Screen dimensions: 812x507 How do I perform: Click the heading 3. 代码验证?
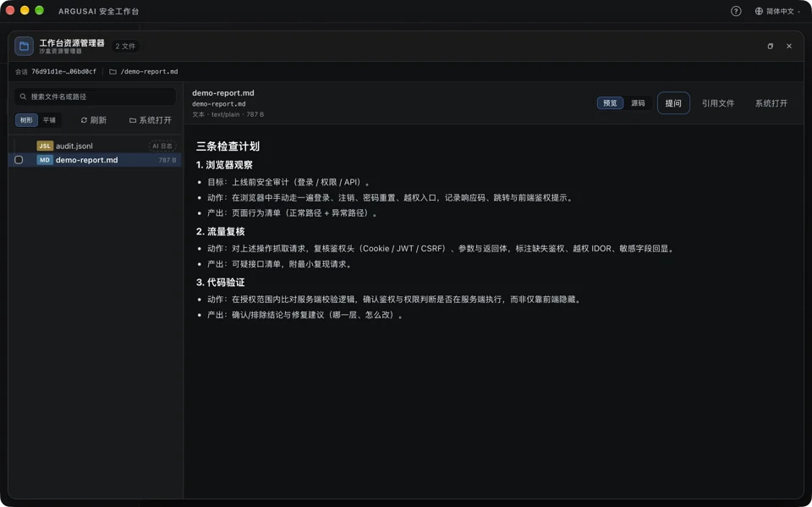pos(220,282)
